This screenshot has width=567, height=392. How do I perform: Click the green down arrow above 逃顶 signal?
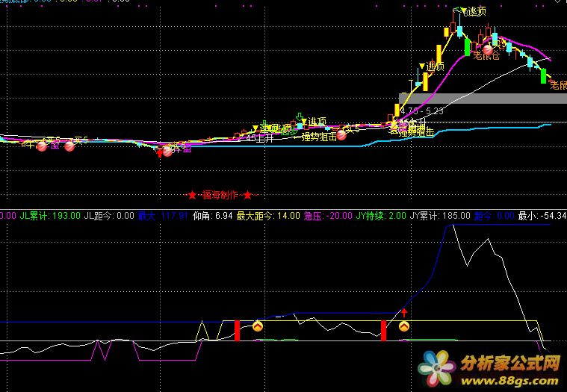[x=300, y=116]
